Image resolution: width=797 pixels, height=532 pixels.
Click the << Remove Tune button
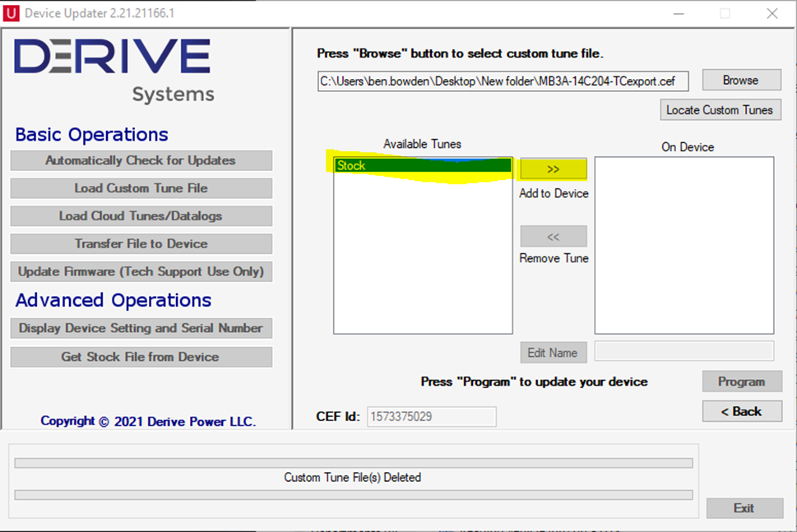click(x=553, y=236)
